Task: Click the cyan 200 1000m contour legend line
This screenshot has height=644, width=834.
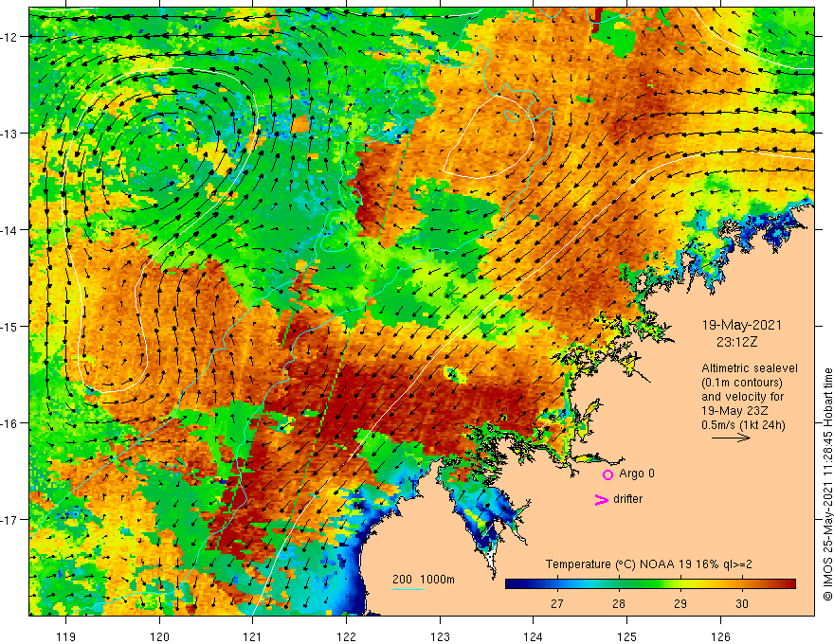Action: (408, 589)
